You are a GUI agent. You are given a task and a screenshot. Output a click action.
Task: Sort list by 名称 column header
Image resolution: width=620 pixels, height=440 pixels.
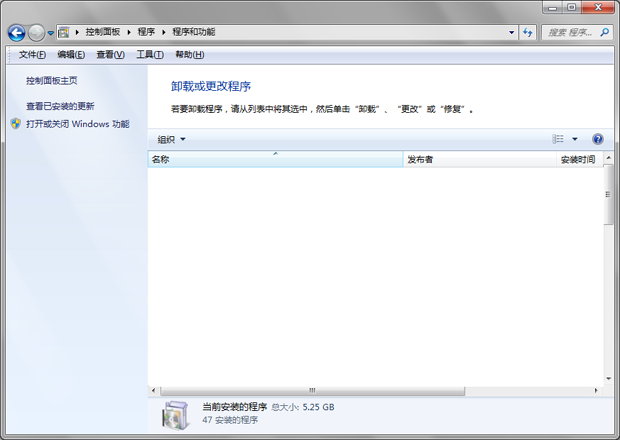(x=275, y=159)
